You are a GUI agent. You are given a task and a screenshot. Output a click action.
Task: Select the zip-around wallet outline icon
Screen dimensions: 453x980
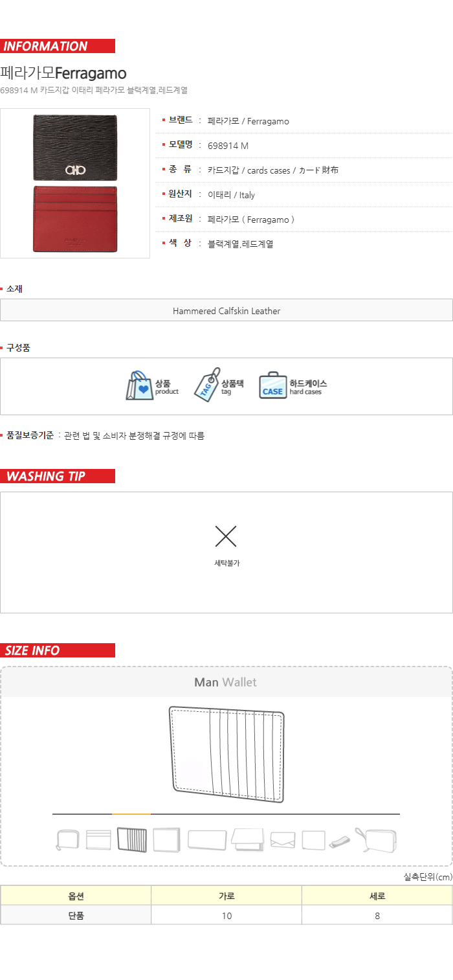pyautogui.click(x=68, y=840)
